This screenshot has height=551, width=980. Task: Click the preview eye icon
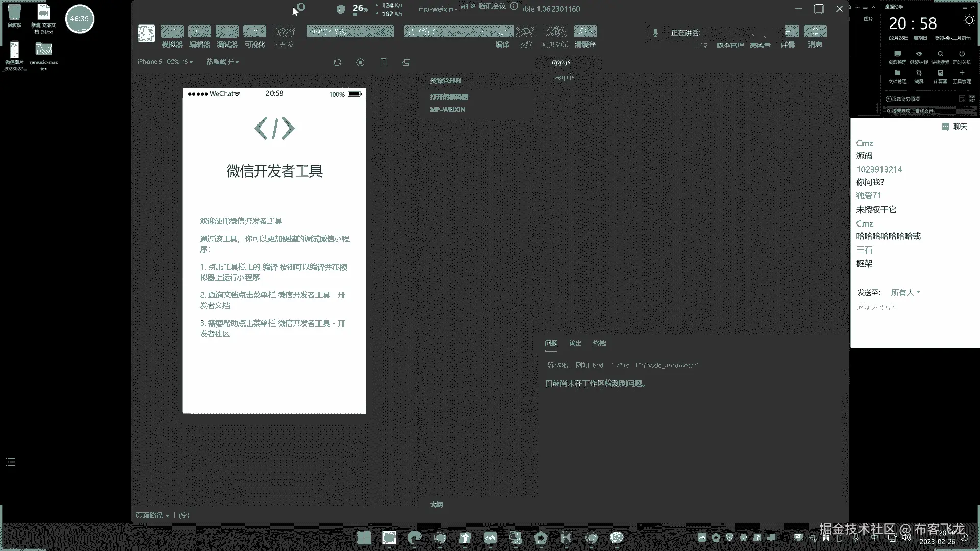[525, 32]
